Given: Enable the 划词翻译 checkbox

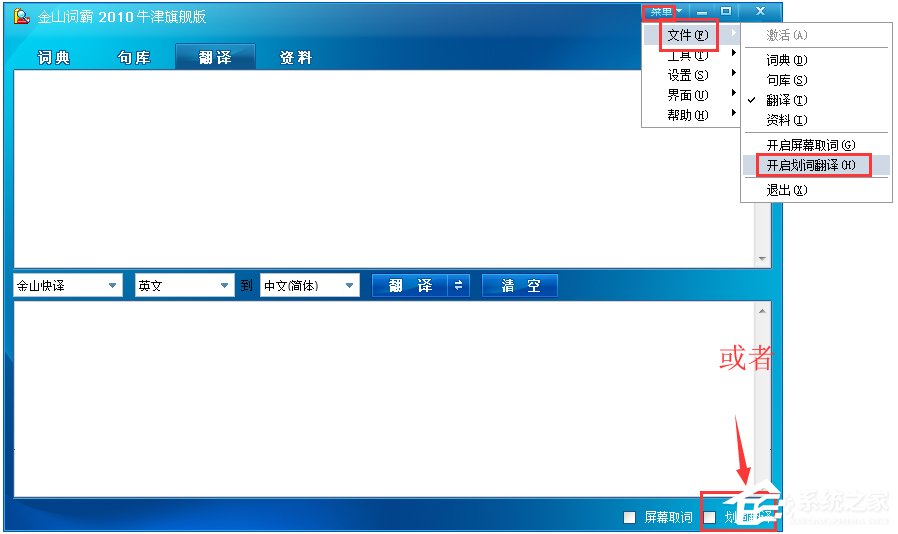Looking at the screenshot, I should 710,517.
